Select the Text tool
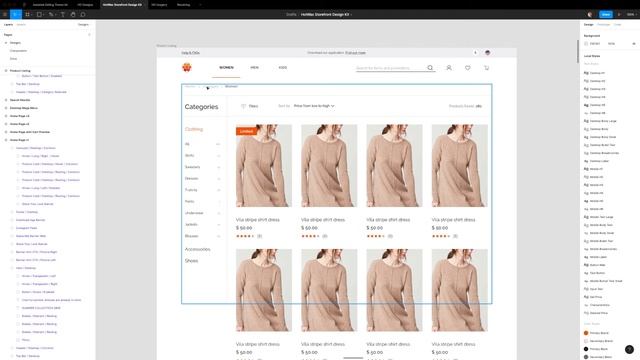Viewport: 640px width, 360px height. pos(62,14)
